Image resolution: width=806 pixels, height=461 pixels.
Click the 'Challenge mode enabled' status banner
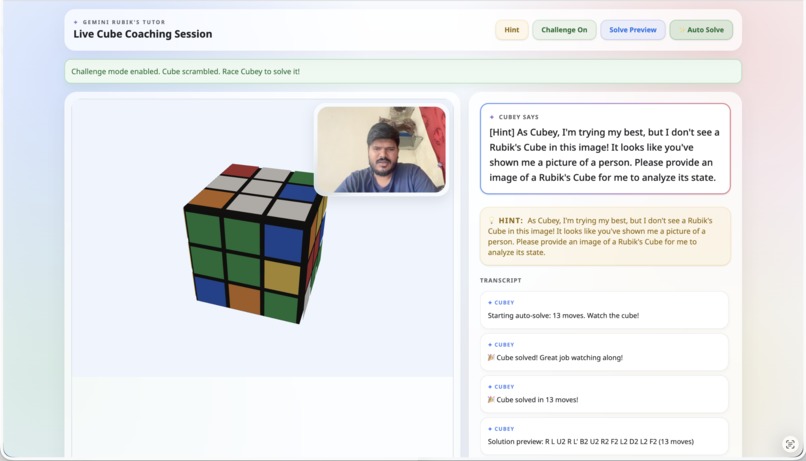pos(403,71)
